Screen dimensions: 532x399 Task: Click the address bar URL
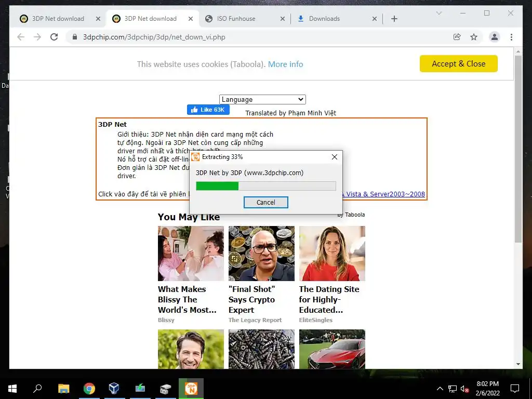[x=154, y=37]
